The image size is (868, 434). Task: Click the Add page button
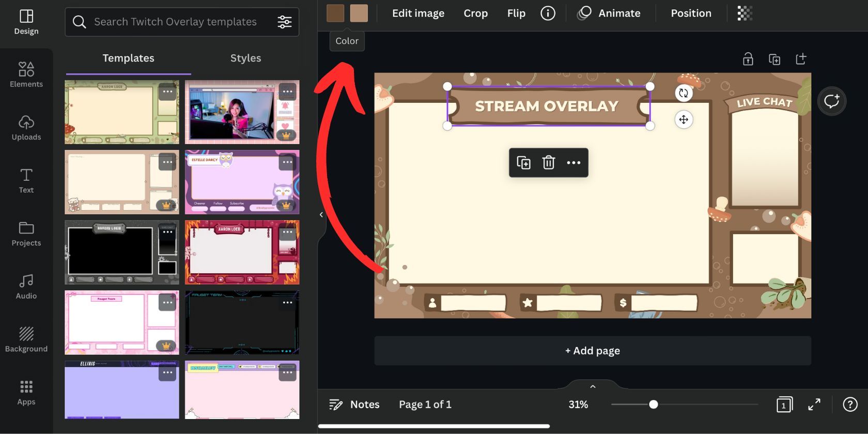point(593,351)
